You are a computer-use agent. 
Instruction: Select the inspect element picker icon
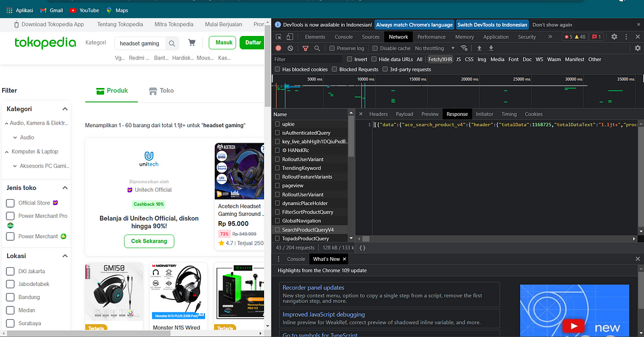279,37
